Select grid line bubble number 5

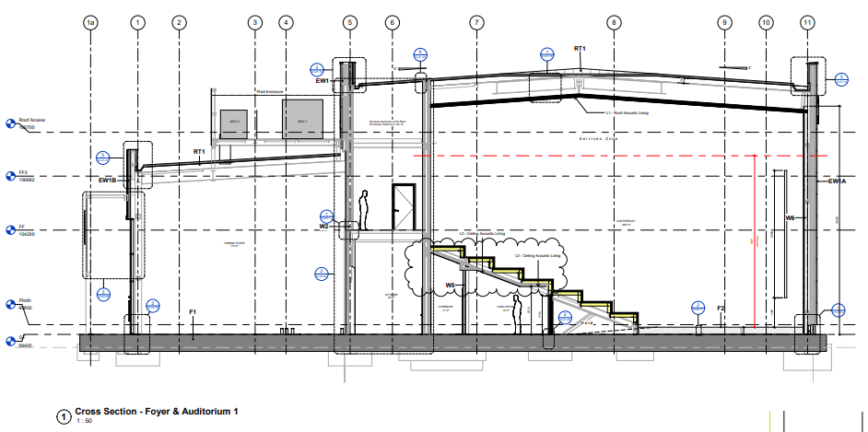click(x=349, y=21)
